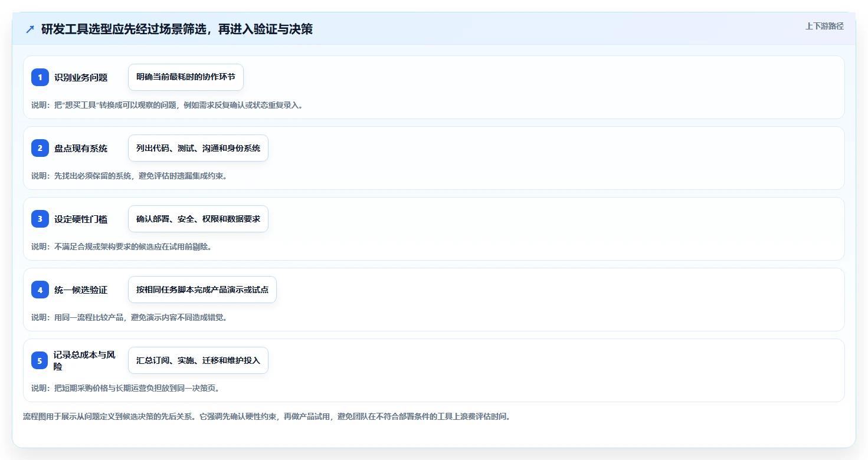Image resolution: width=868 pixels, height=460 pixels.
Task: Click the 明确当前最耗时的协作环节 box
Action: click(x=186, y=77)
